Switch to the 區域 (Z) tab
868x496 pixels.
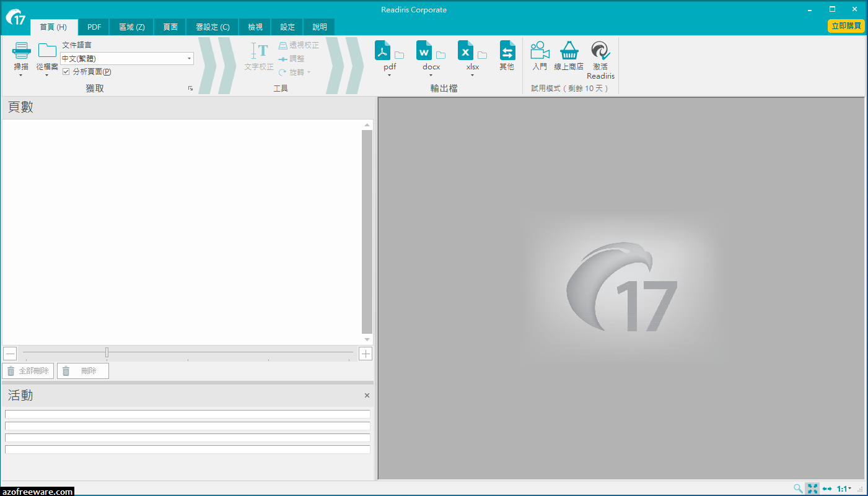point(132,27)
